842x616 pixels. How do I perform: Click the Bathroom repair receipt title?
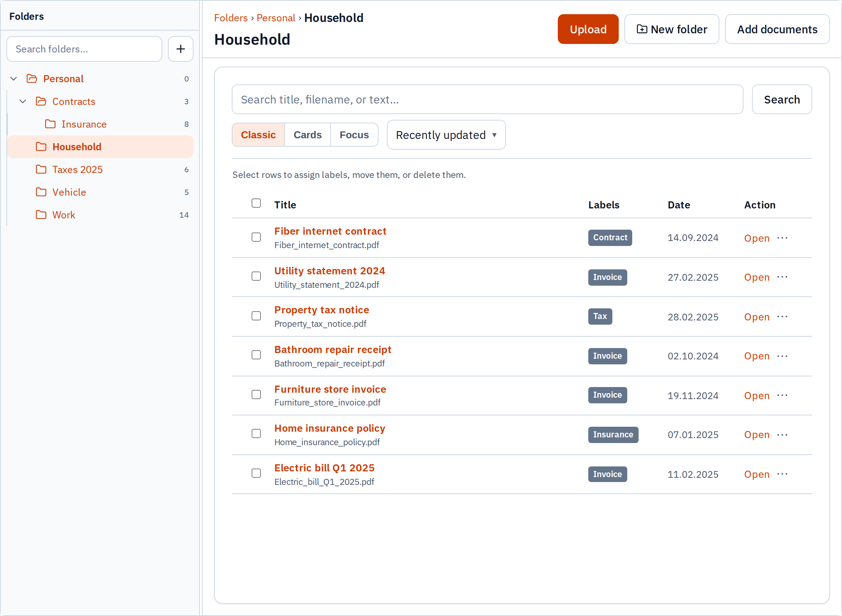click(333, 350)
